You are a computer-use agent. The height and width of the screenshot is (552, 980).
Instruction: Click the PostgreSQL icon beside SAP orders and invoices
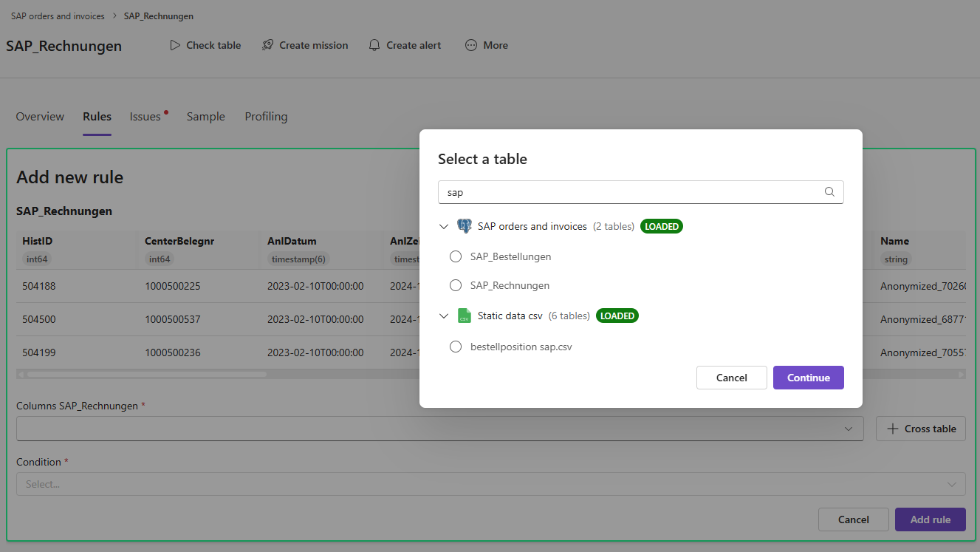point(465,226)
